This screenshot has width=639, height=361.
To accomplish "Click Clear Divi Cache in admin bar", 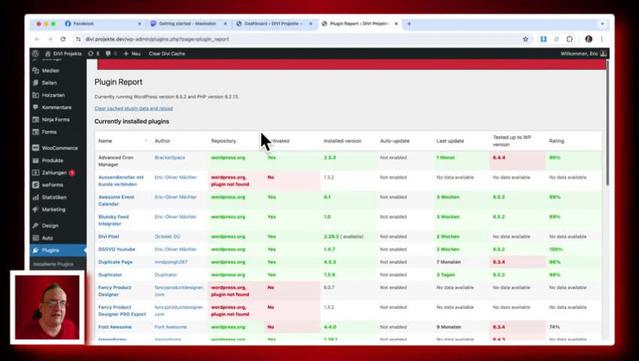I will pyautogui.click(x=167, y=53).
